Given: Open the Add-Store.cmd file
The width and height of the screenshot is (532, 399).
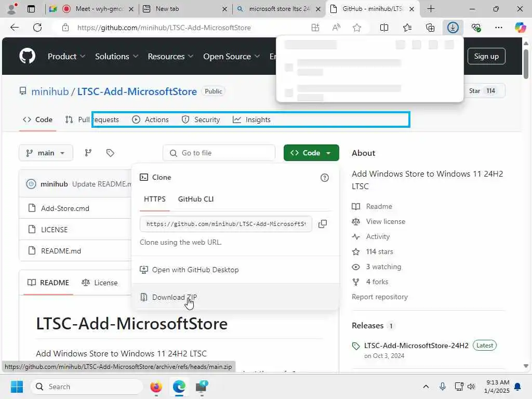Looking at the screenshot, I should tap(65, 208).
